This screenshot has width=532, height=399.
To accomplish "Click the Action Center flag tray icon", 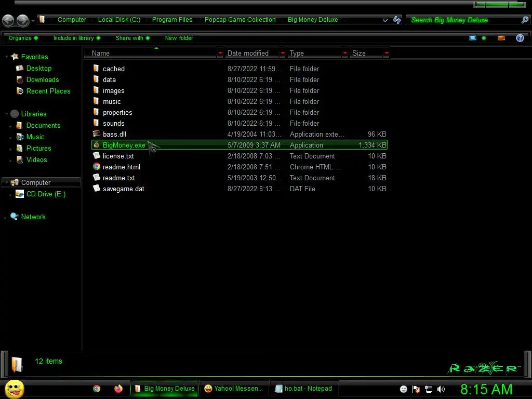I will click(x=416, y=389).
